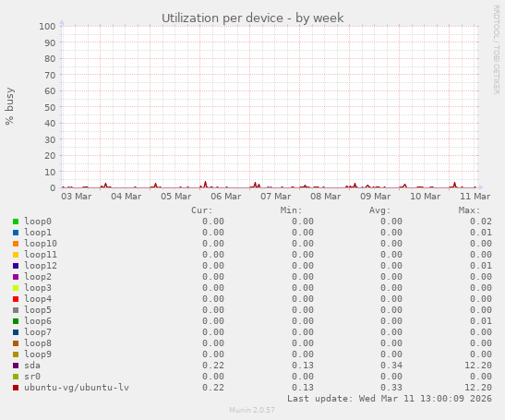
Task: Click the loop7 navy legend swatch
Action: [x=16, y=332]
